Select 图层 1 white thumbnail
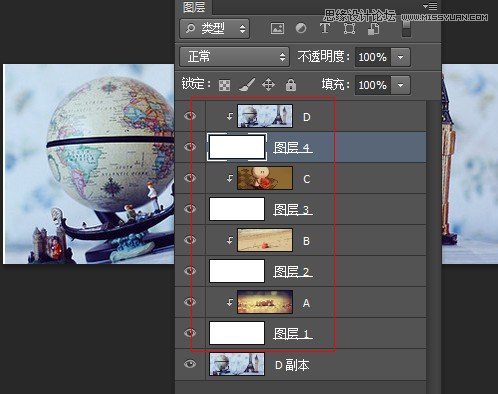The height and width of the screenshot is (394, 498). (x=237, y=333)
